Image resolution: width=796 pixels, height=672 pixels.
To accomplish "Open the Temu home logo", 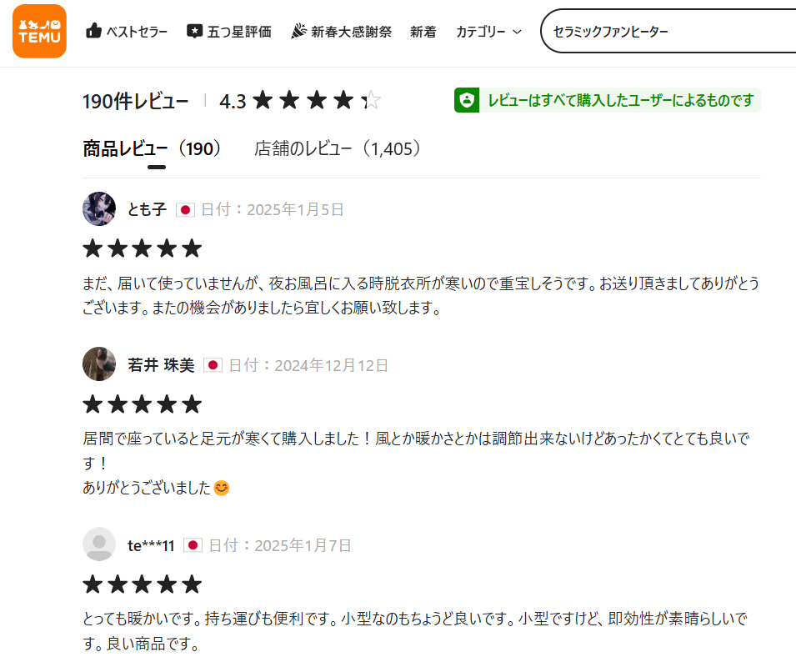I will tap(40, 32).
